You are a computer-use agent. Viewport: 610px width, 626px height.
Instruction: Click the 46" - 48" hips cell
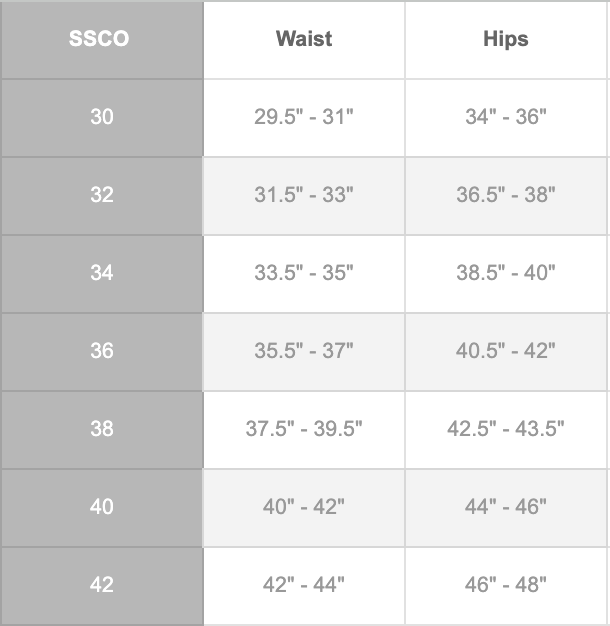click(x=505, y=585)
